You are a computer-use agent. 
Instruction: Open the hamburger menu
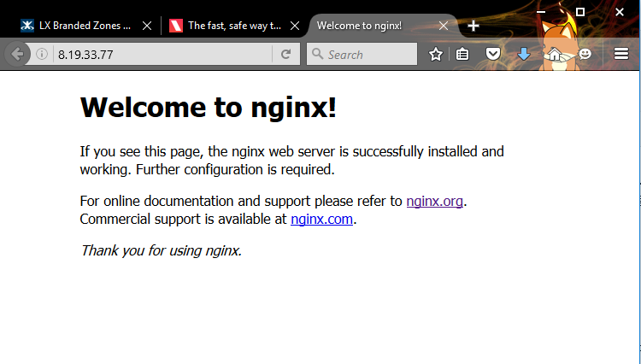tap(621, 54)
